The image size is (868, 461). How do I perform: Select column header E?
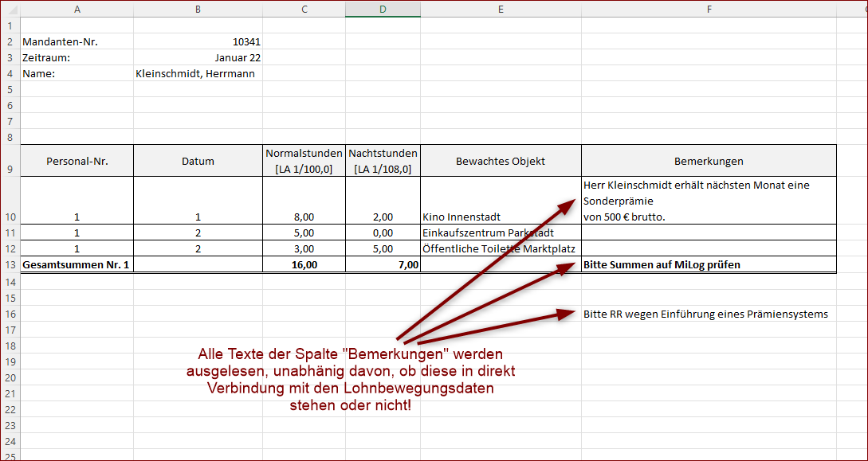point(501,9)
